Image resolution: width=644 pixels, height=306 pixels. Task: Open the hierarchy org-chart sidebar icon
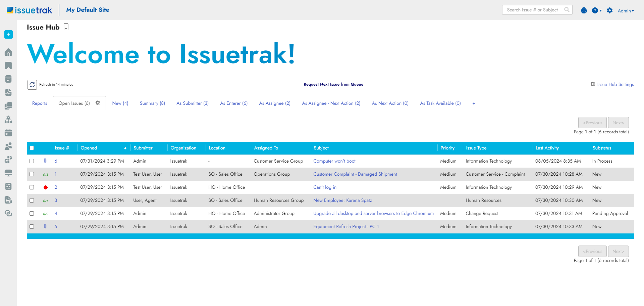click(8, 119)
